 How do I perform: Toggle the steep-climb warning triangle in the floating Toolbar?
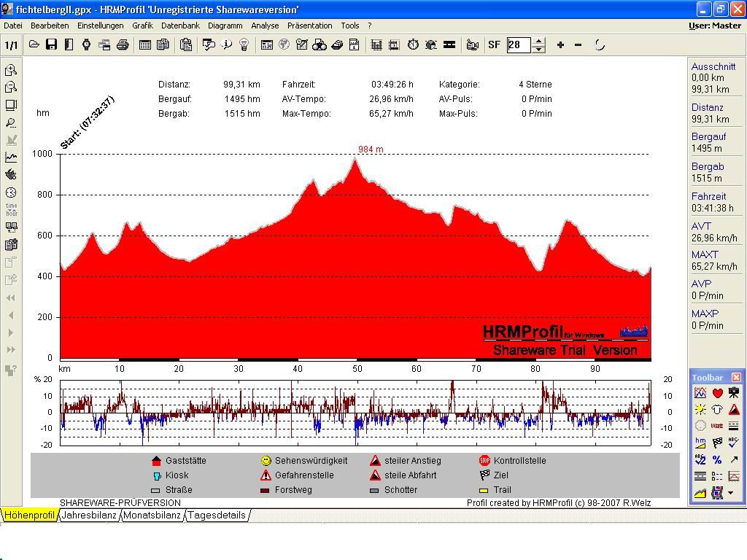point(734,409)
